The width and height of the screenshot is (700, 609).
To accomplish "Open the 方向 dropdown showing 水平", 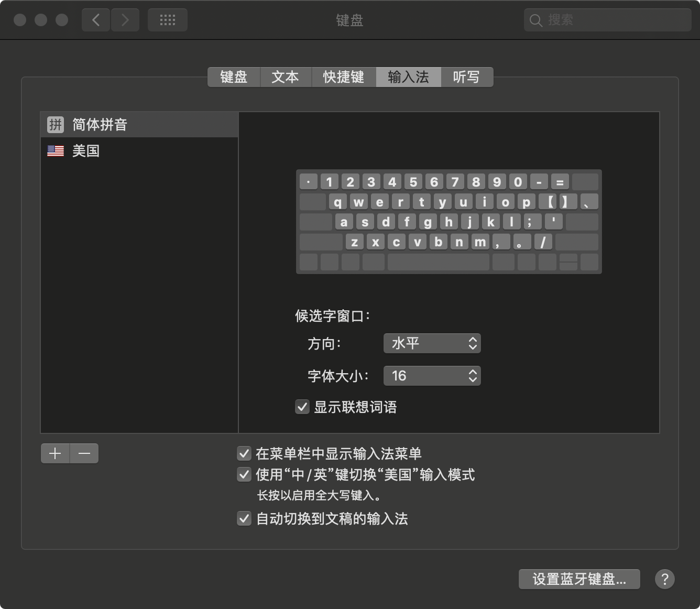I will click(x=432, y=343).
